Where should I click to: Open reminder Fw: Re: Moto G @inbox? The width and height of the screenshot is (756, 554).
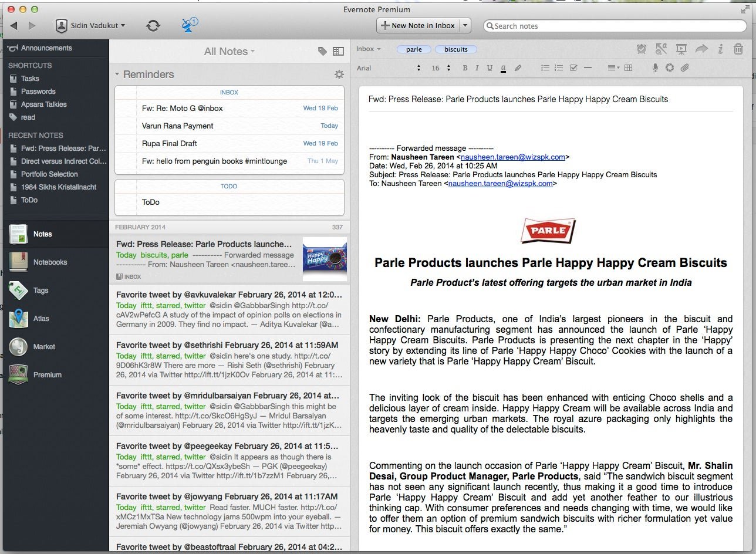click(x=229, y=108)
